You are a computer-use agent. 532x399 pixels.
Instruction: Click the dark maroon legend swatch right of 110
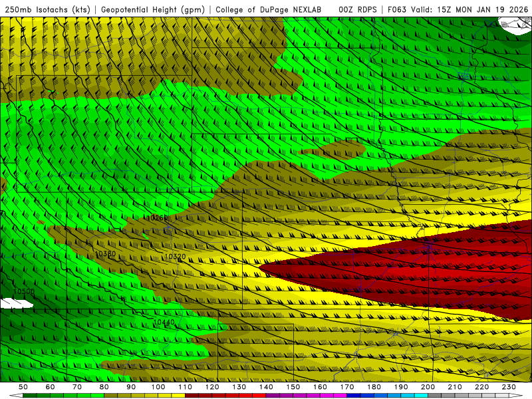192,396
